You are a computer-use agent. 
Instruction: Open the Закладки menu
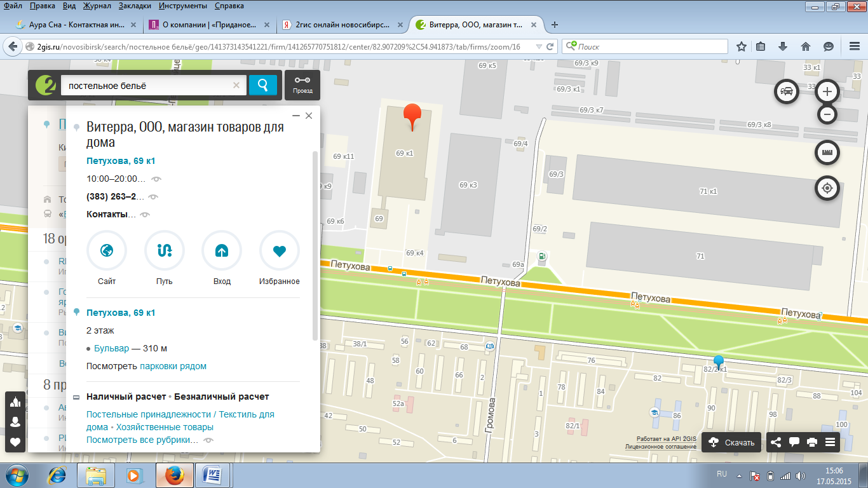tap(133, 6)
